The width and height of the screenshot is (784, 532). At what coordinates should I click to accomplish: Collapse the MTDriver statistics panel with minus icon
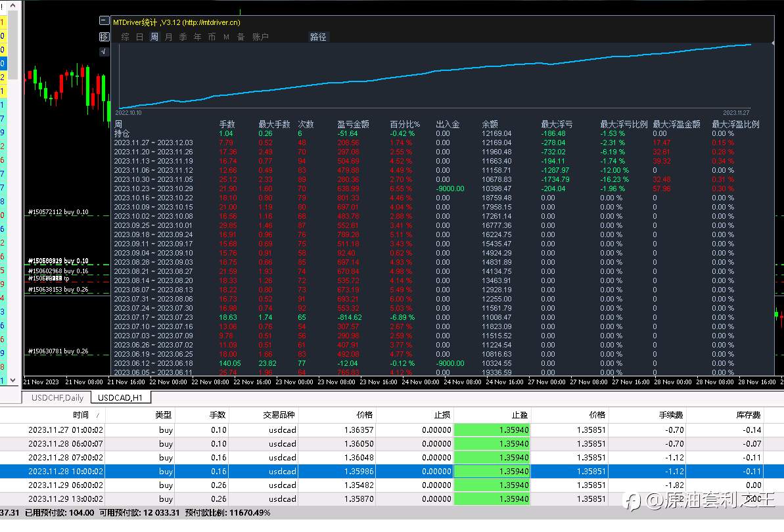point(104,21)
